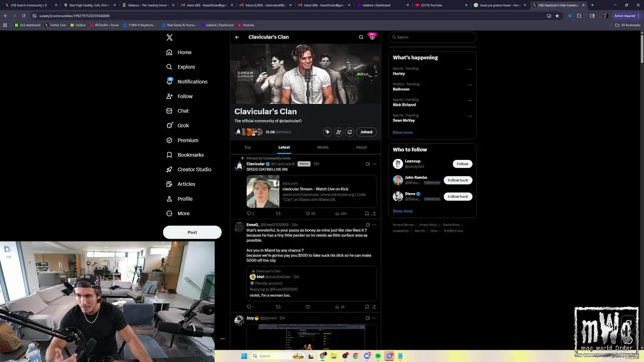The width and height of the screenshot is (644, 362).
Task: Select the Latest tab
Action: coord(284,147)
